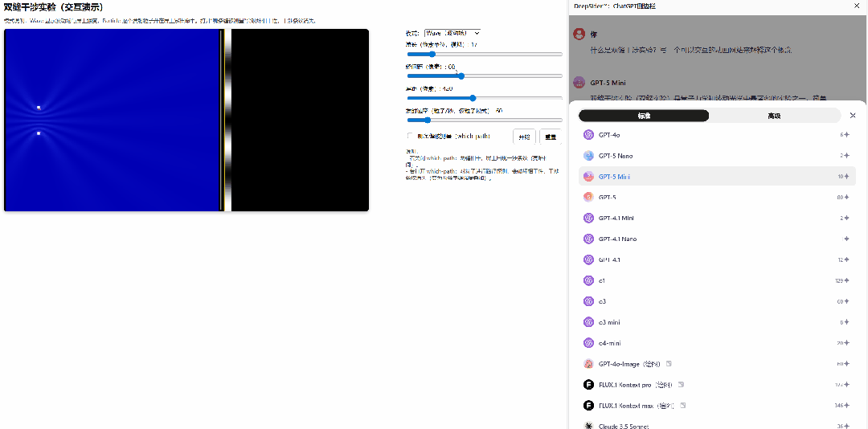Click the wavelength slider

pos(485,55)
